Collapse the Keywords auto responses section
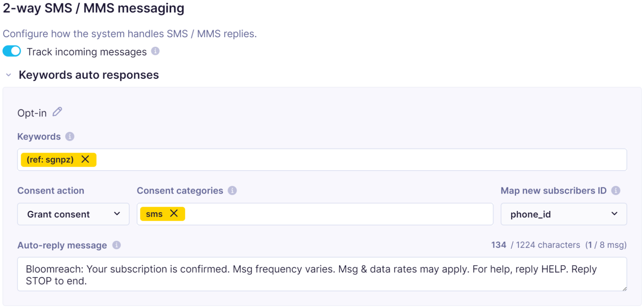The width and height of the screenshot is (644, 308). coord(9,75)
